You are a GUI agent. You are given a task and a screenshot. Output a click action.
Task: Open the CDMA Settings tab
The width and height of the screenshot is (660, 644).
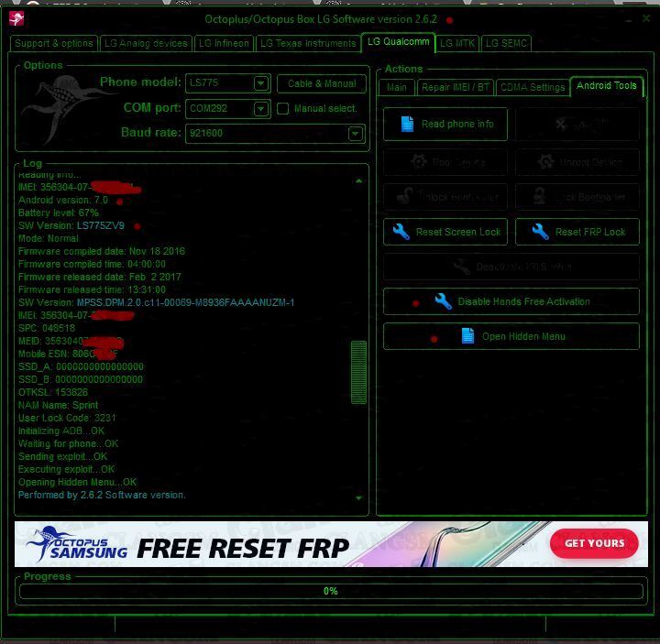(x=533, y=88)
